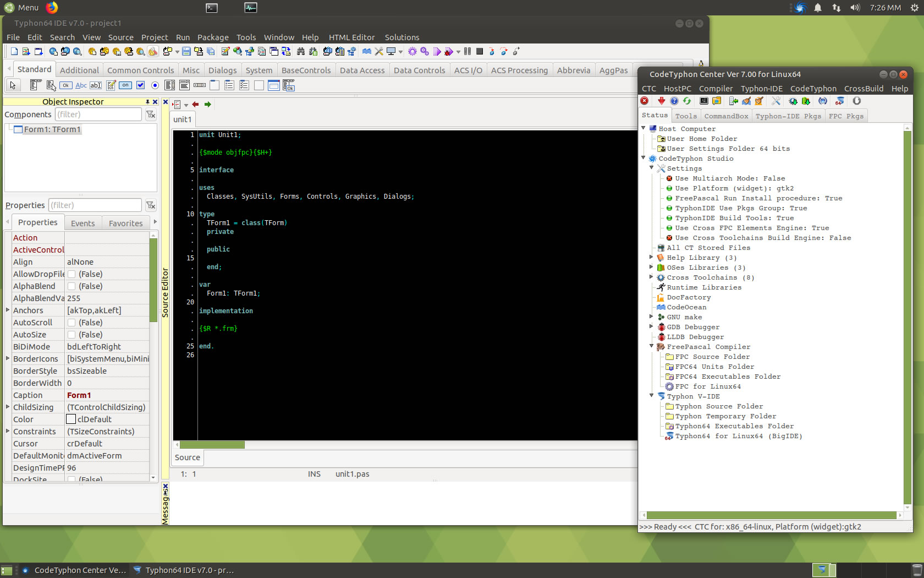Open the CommandBox tab in CodeTyphon Center

[x=726, y=116]
